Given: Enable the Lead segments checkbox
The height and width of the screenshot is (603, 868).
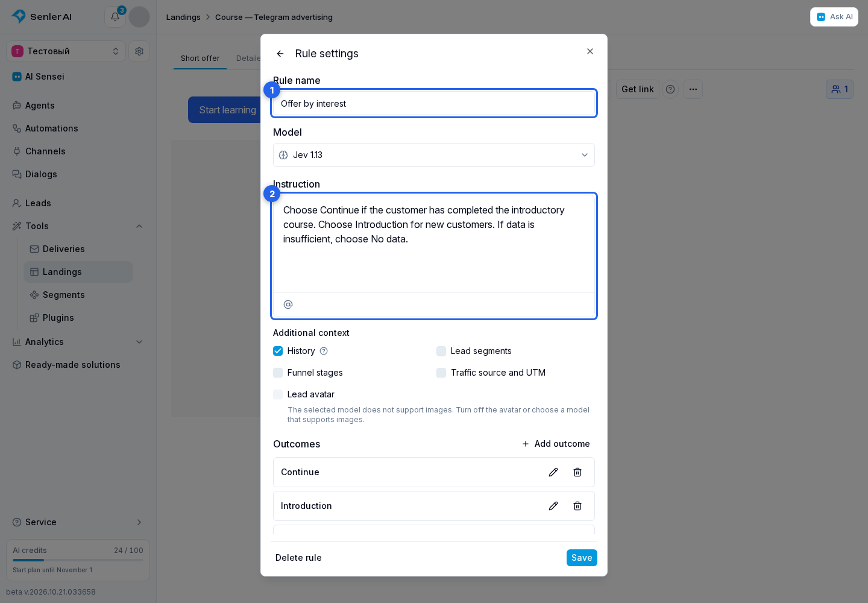Looking at the screenshot, I should click(x=441, y=351).
